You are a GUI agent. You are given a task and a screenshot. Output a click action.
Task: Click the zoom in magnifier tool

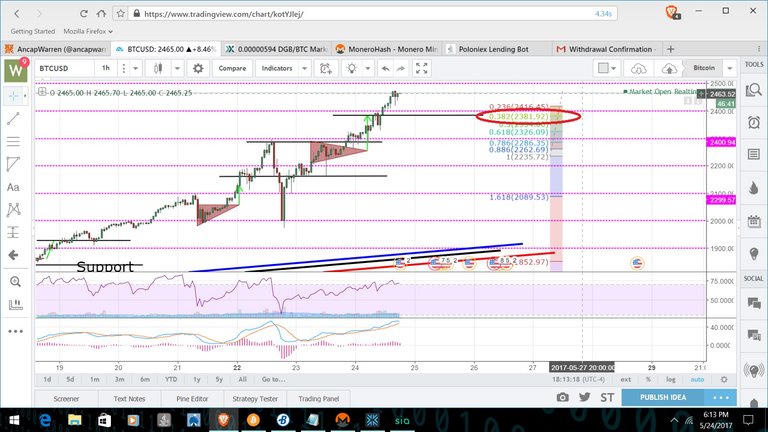[14, 283]
